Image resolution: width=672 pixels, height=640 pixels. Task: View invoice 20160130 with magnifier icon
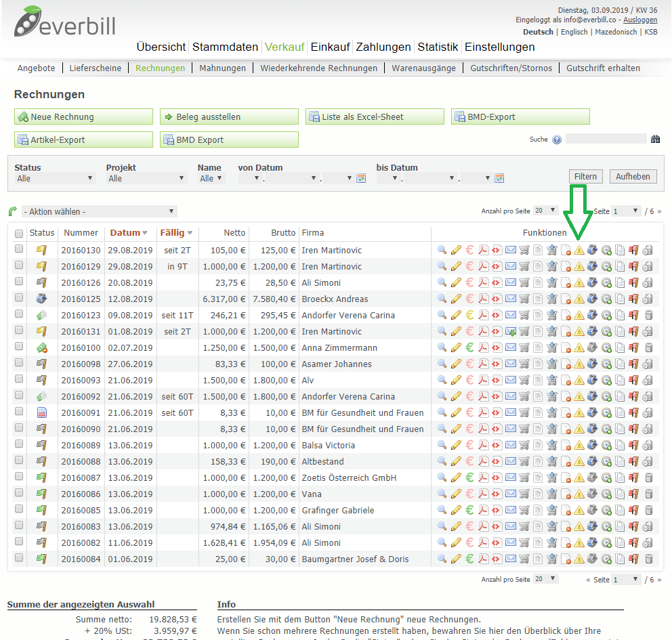click(442, 250)
